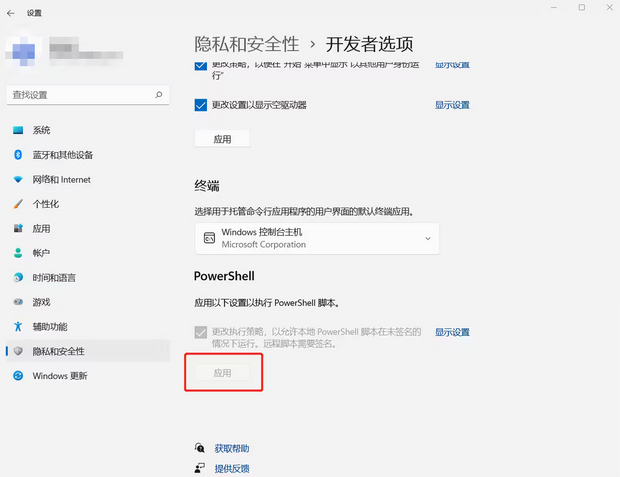Open the 系统 monitor icon
The width and height of the screenshot is (620, 477).
18,130
